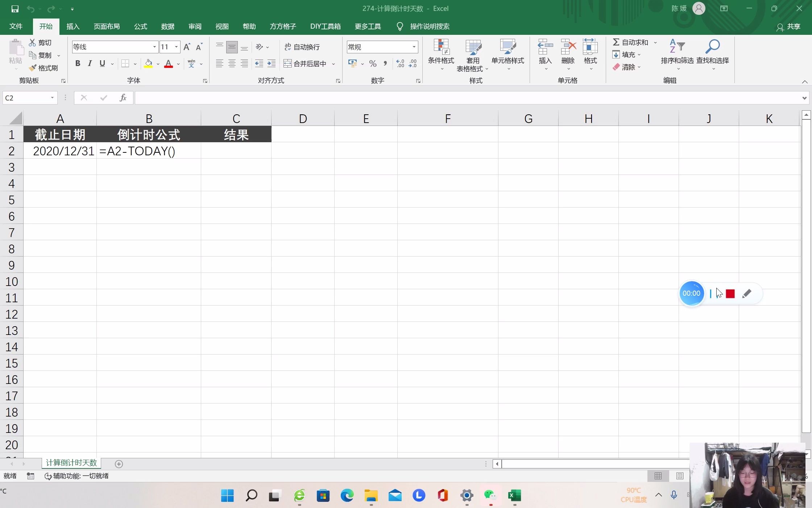Open the 方方格子 ribbon tab
Viewport: 812px width, 508px height.
[x=283, y=26]
